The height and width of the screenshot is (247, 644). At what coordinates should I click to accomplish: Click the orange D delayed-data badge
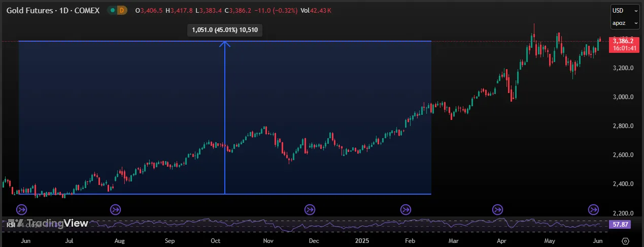tap(122, 10)
